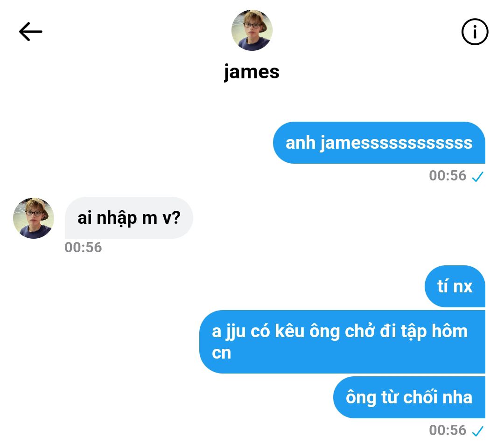
Task: Tap the 'i' inside the info circle
Action: pos(475,32)
